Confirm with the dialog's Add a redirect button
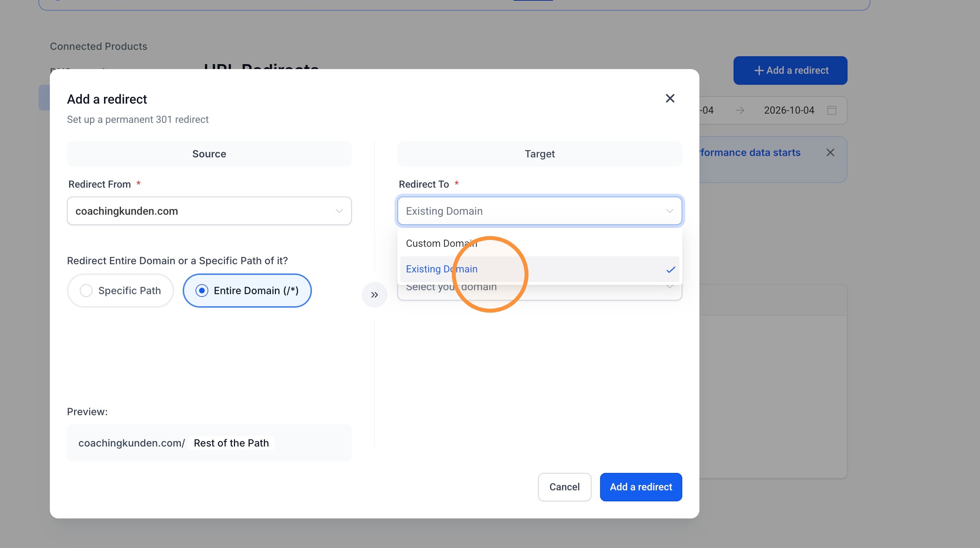 pyautogui.click(x=641, y=487)
